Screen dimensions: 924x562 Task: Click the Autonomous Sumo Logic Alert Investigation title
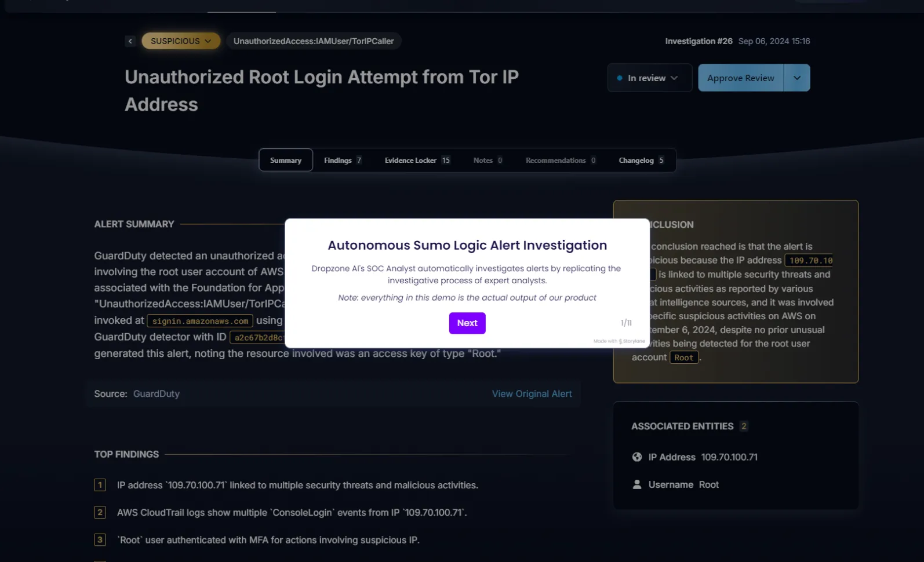pos(467,245)
